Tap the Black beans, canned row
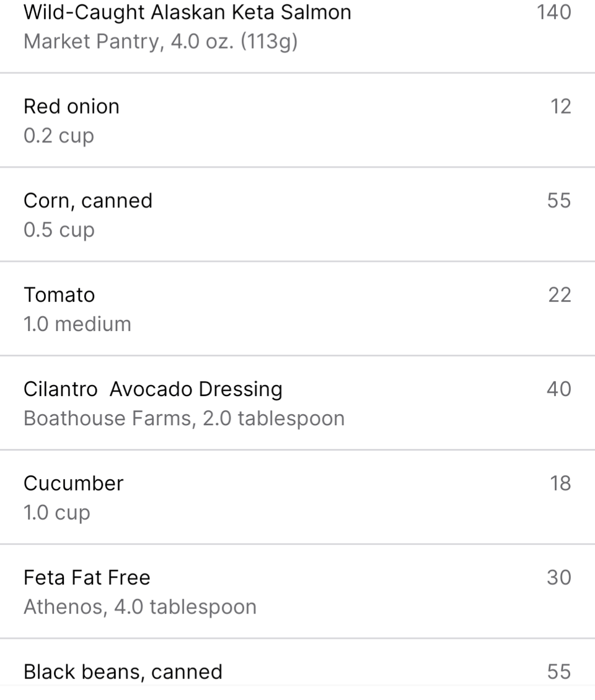Image resolution: width=595 pixels, height=700 pixels. (297, 669)
